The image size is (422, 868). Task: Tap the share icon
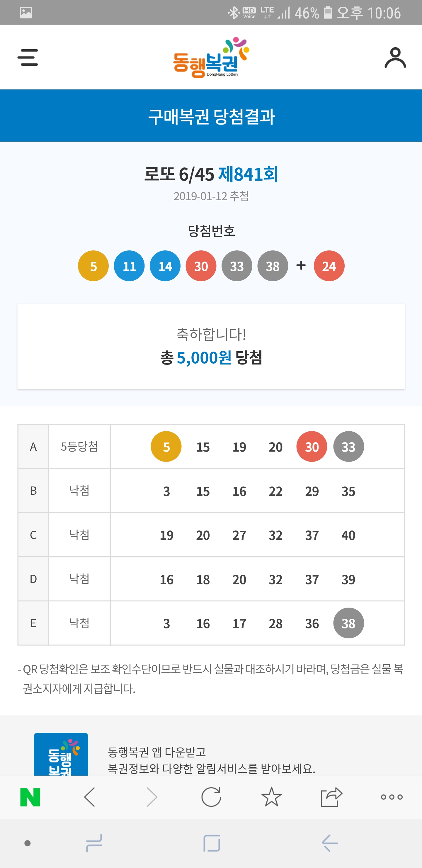[331, 797]
